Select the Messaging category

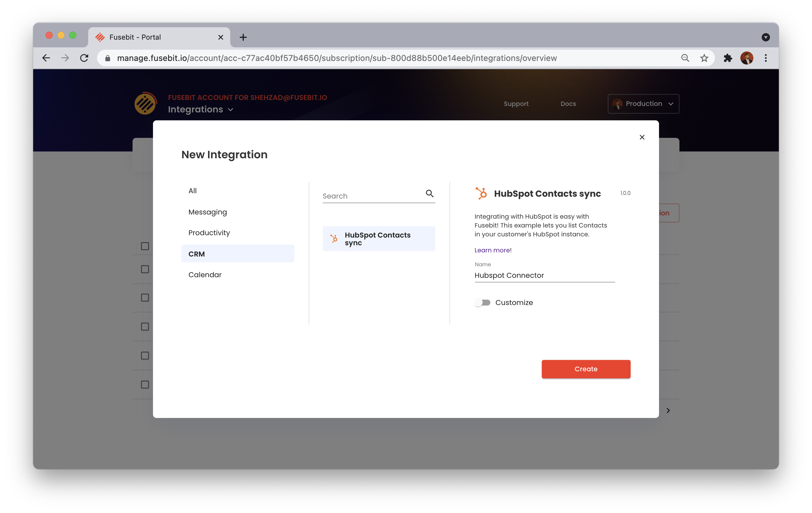[208, 212]
